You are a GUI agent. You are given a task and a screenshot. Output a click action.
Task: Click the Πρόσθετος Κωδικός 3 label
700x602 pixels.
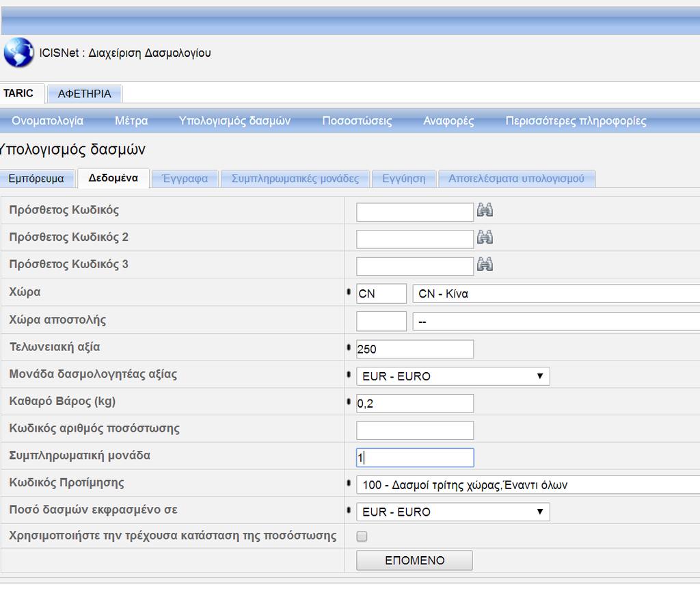pos(69,264)
